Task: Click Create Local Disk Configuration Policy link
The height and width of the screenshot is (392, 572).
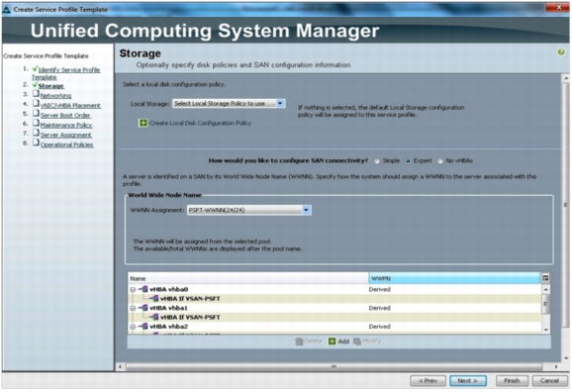Action: tap(200, 124)
